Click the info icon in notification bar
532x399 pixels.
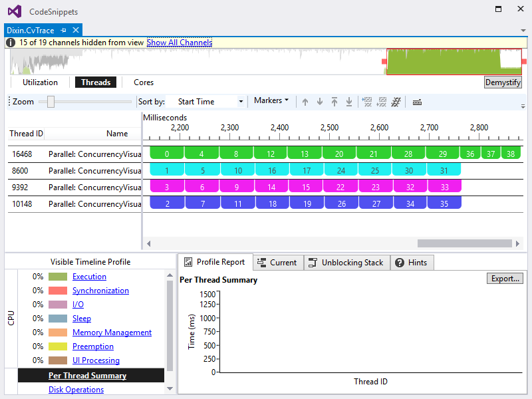pyautogui.click(x=11, y=43)
